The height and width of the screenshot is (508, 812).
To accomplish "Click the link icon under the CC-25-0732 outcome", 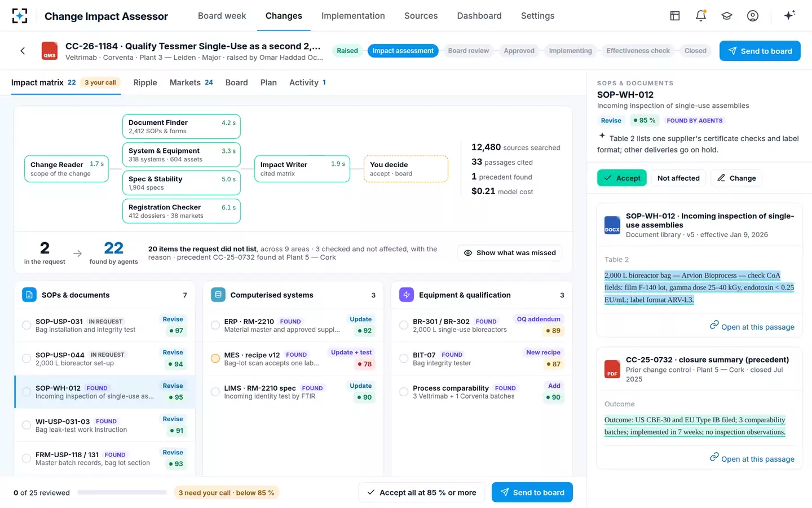I will tap(714, 457).
